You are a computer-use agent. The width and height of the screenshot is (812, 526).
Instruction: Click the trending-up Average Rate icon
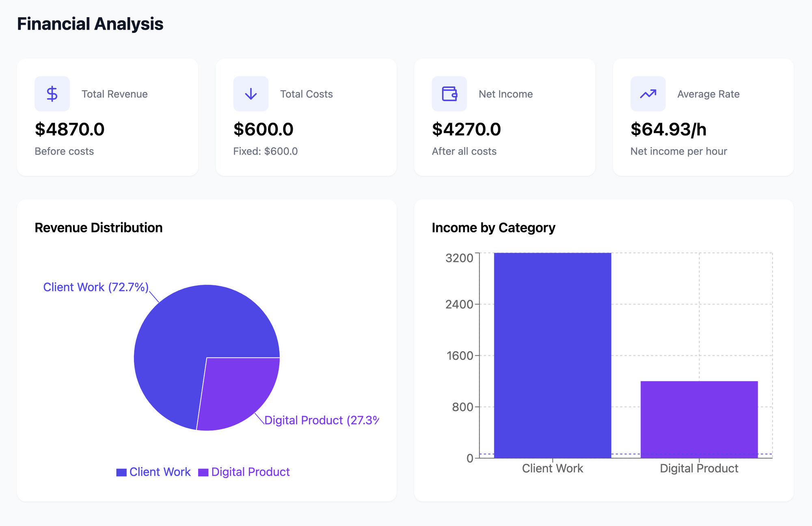click(x=648, y=94)
